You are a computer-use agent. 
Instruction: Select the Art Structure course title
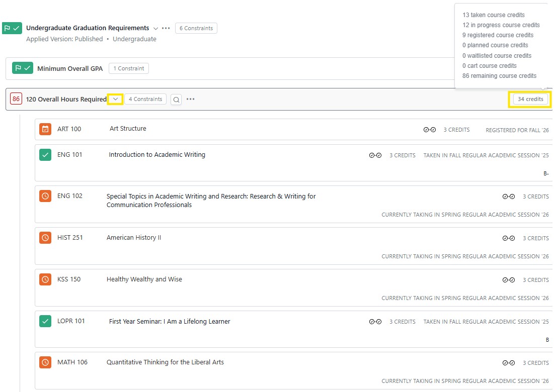pos(128,129)
